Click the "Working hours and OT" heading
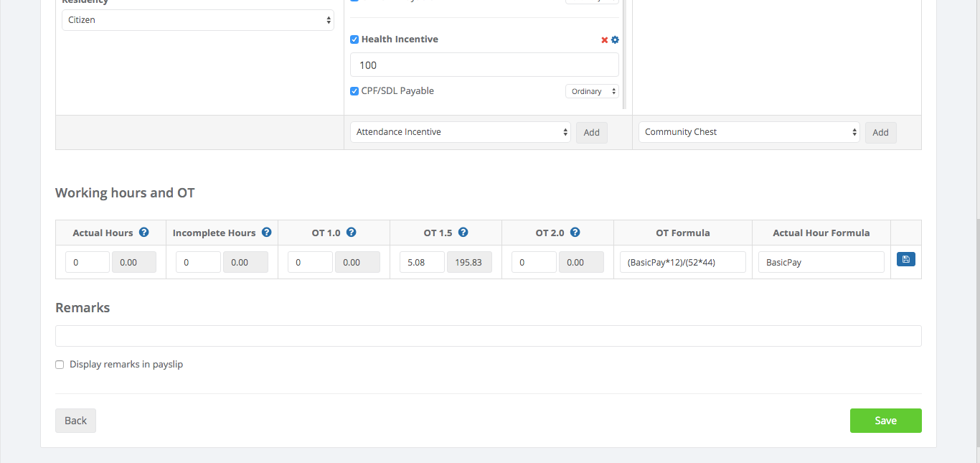The image size is (980, 463). pyautogui.click(x=125, y=193)
